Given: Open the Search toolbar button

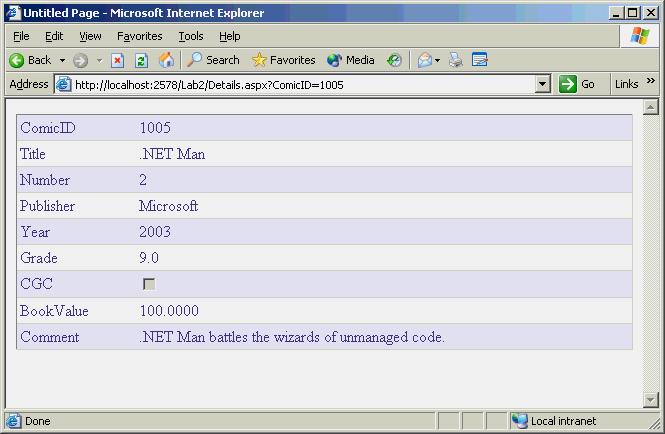Looking at the screenshot, I should point(213,60).
